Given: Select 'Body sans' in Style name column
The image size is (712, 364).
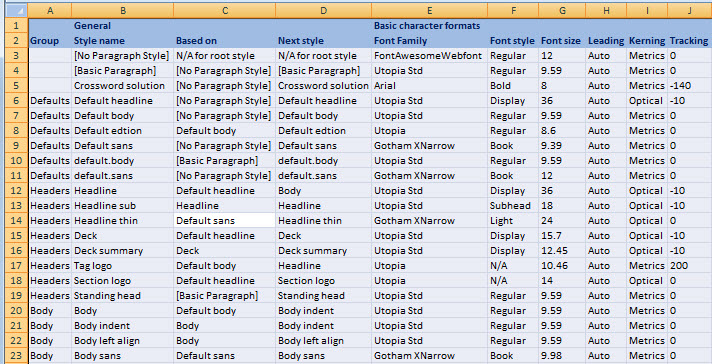Looking at the screenshot, I should [122, 355].
